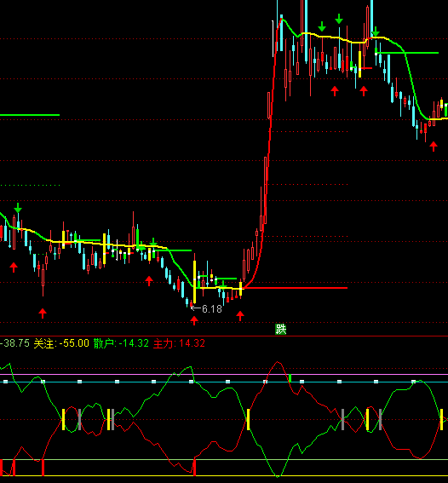This screenshot has width=448, height=483.
Task: Click the small green bar on the magenta line
Action: (290, 378)
